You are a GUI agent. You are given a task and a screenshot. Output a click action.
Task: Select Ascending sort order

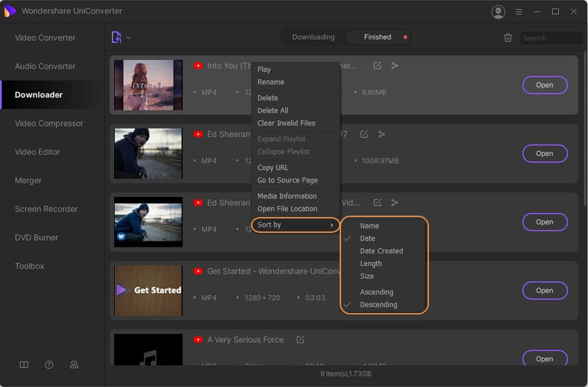[x=376, y=292]
